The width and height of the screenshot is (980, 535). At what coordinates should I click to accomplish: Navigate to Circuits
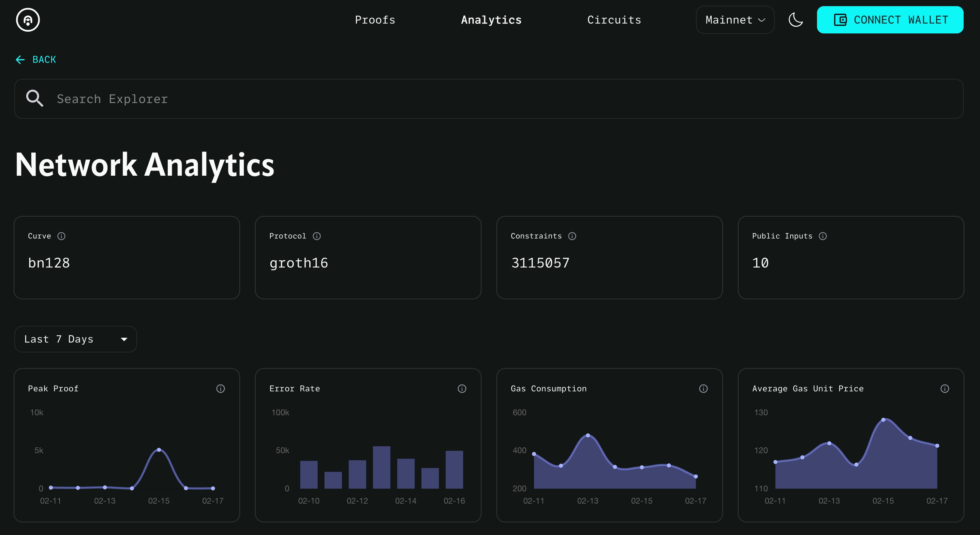click(614, 20)
